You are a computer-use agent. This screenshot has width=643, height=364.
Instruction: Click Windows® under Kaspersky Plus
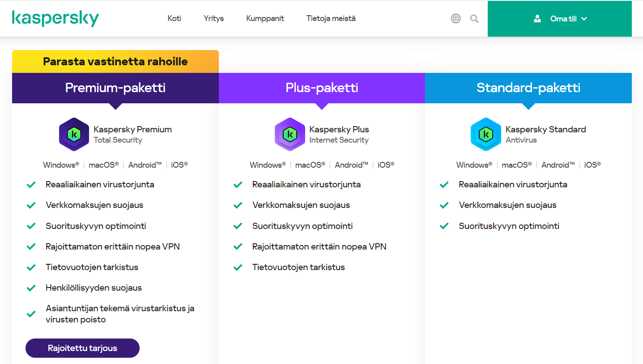268,165
